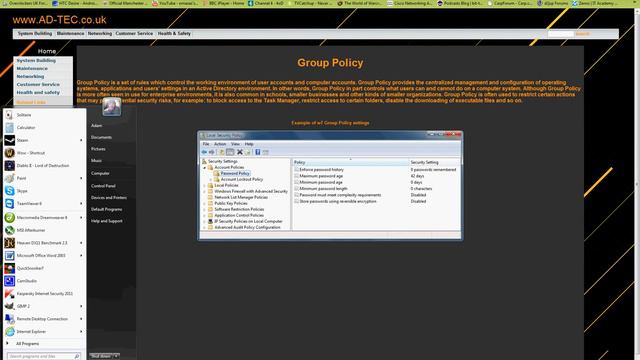
Task: Start Diablo II - Lord of Destruction
Action: [x=43, y=166]
